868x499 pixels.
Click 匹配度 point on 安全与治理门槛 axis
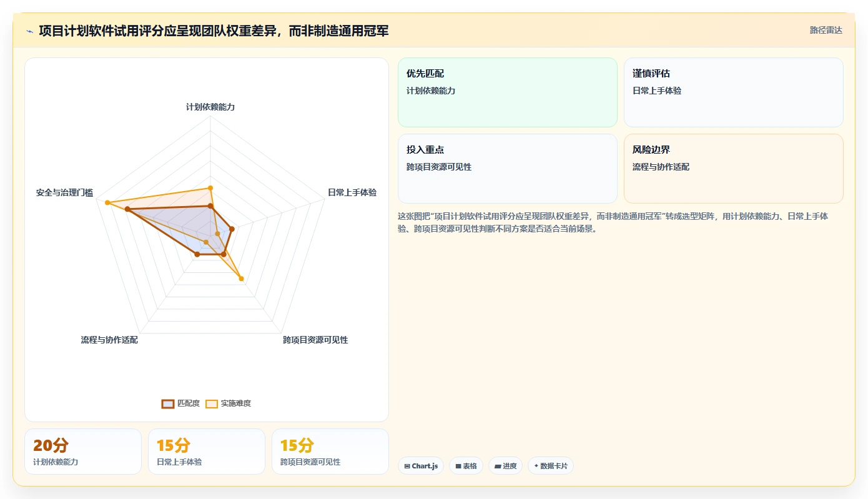[x=127, y=210]
